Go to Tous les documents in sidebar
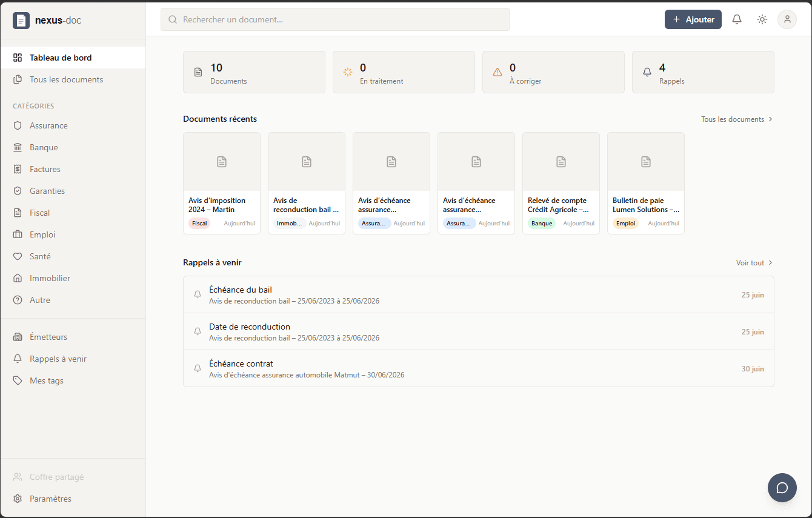Screen dimensions: 812x518 [73, 79]
